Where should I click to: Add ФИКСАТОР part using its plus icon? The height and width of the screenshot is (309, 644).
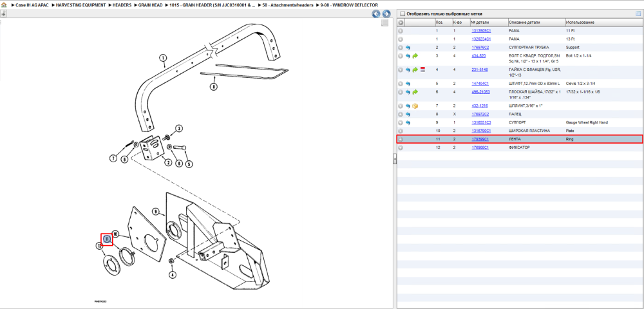coord(401,147)
